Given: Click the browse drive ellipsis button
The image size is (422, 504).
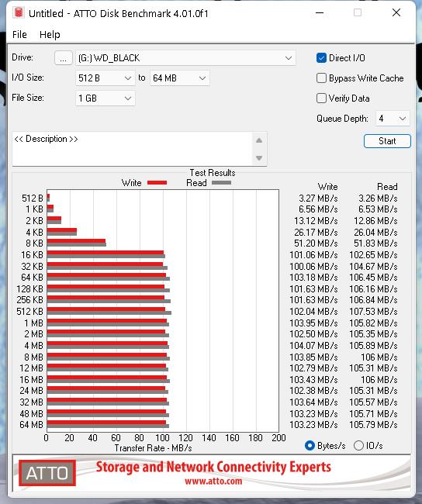Looking at the screenshot, I should click(x=64, y=58).
